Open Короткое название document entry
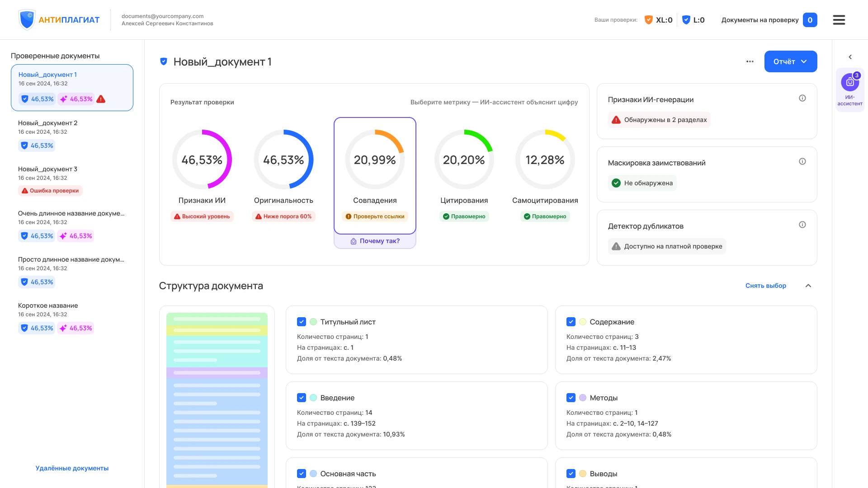The height and width of the screenshot is (488, 868). pos(72,317)
